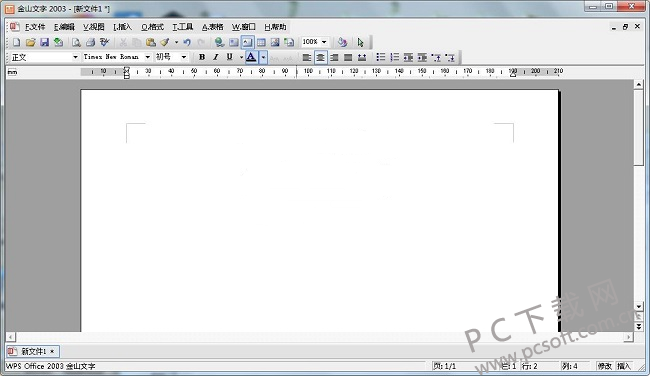This screenshot has height=377, width=651.
Task: Insert a table using the toolbar icon
Action: point(261,42)
